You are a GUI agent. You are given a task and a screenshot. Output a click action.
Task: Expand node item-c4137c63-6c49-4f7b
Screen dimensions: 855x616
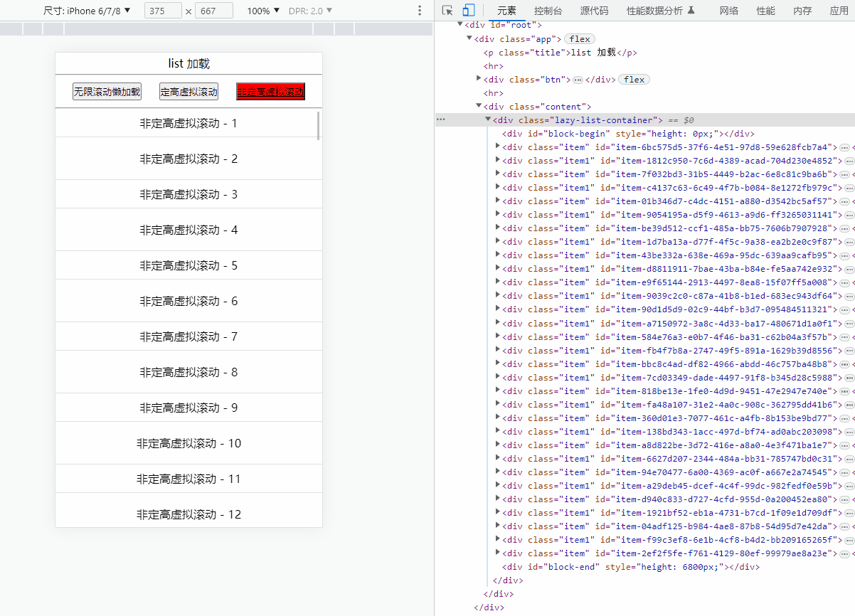497,187
